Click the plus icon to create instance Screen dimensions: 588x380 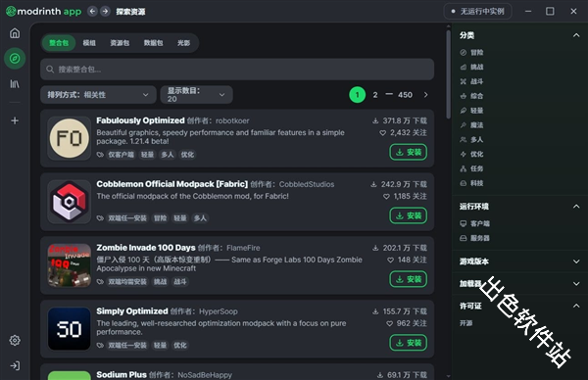tap(15, 120)
